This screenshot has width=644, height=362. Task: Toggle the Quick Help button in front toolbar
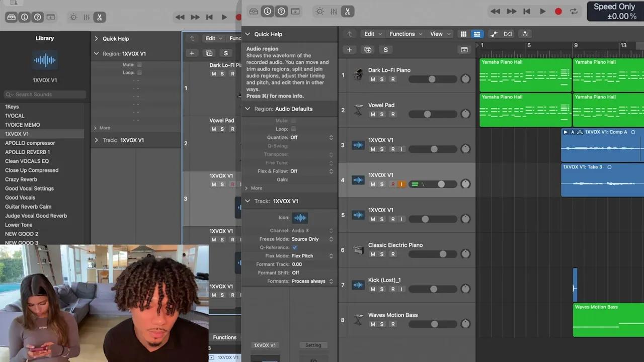click(281, 11)
